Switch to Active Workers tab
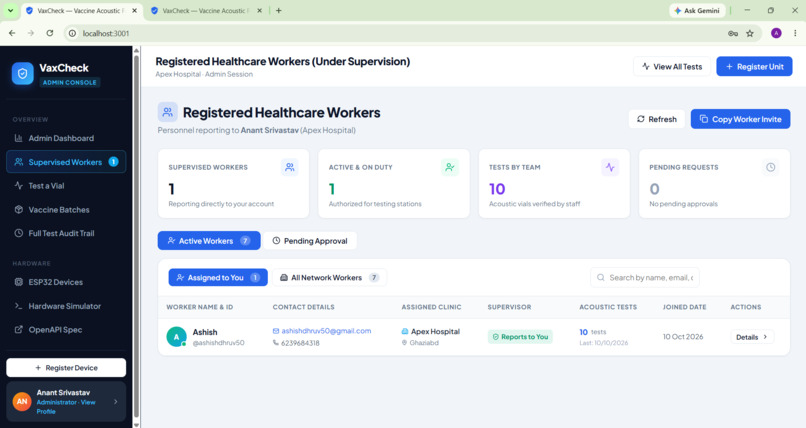Viewport: 806px width, 428px height. pos(209,241)
